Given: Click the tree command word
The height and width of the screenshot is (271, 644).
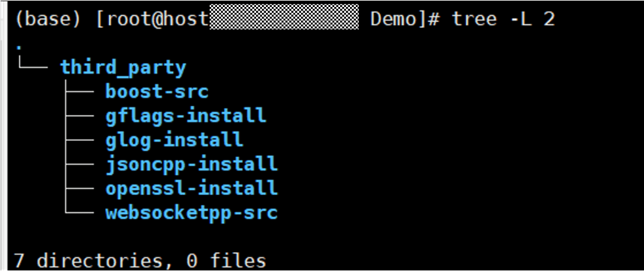Looking at the screenshot, I should [x=474, y=19].
